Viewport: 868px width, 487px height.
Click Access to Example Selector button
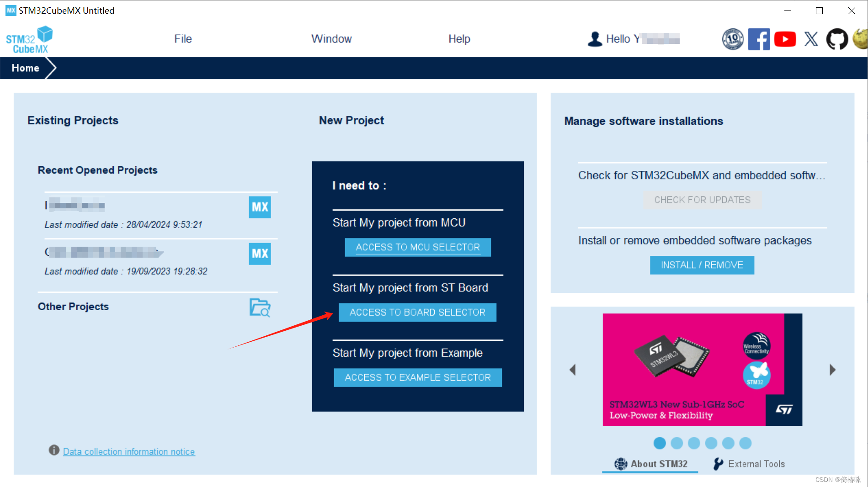pos(418,377)
